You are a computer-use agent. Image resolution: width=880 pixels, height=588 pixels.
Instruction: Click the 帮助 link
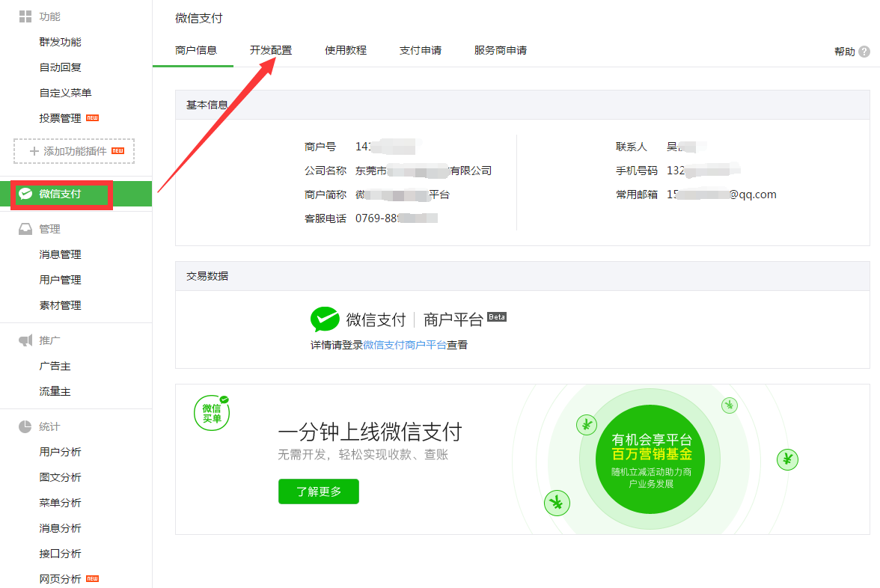(x=845, y=52)
